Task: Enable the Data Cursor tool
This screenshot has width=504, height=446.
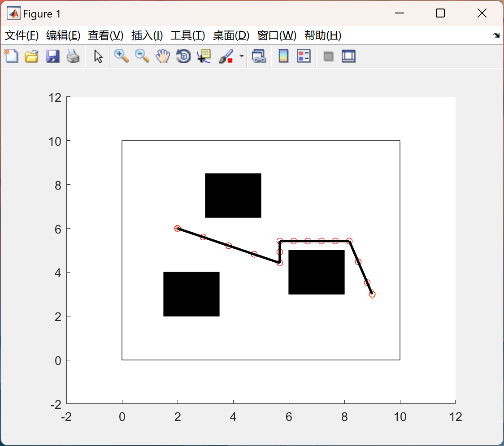Action: tap(204, 56)
